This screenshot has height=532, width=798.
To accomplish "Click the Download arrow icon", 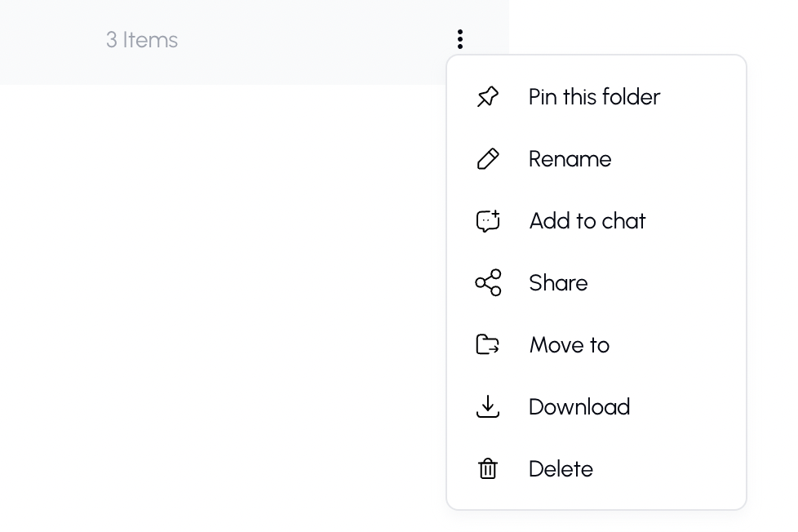I will (x=487, y=406).
